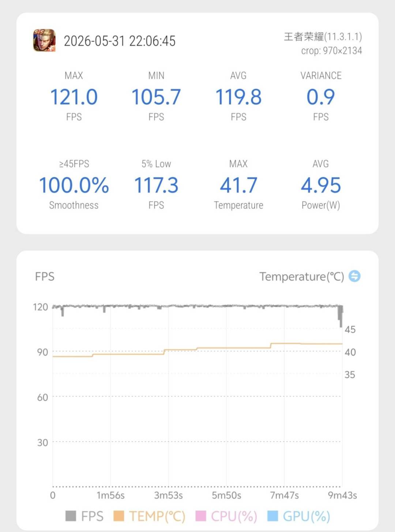Select the AVG 119.8 FPS stat
395x532 pixels.
[238, 96]
